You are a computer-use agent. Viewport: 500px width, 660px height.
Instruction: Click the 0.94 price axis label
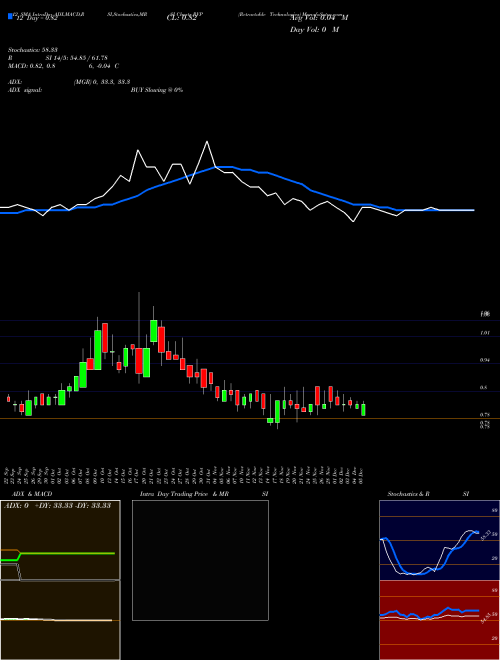pos(485,360)
